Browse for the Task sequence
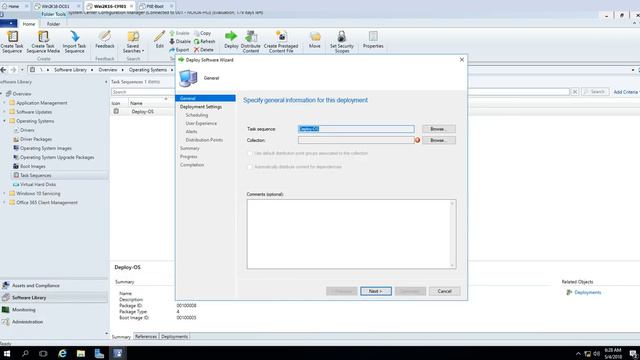Viewport: 640px width, 360px height. pyautogui.click(x=439, y=129)
